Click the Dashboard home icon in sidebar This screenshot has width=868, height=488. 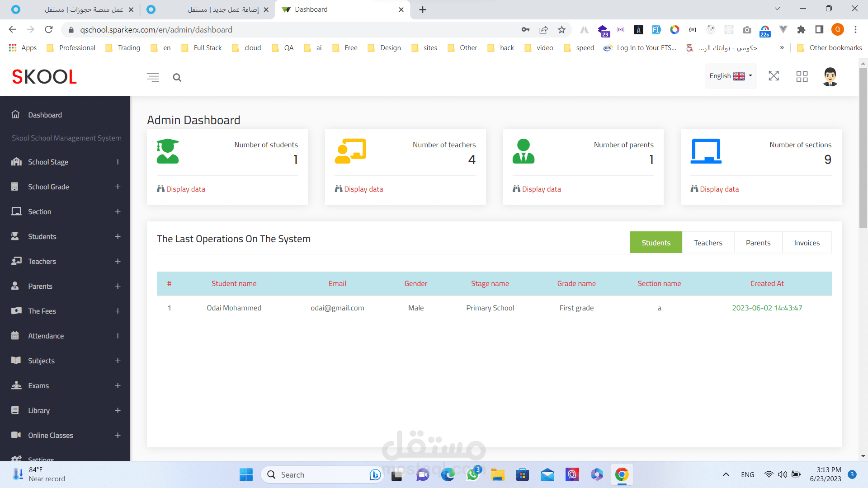pos(16,114)
